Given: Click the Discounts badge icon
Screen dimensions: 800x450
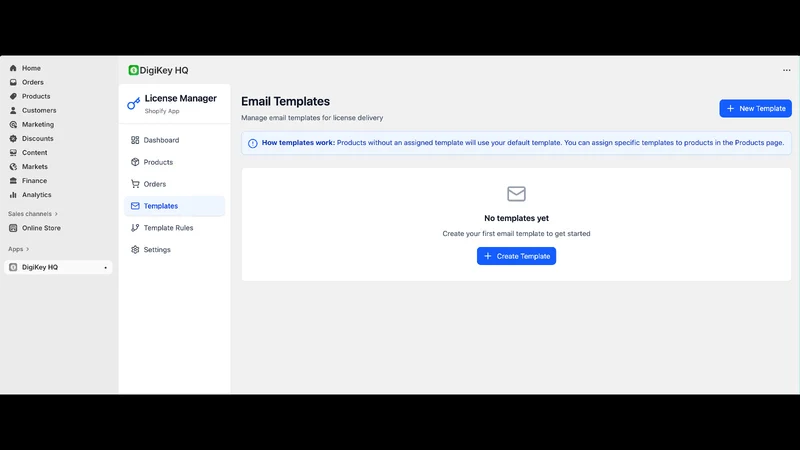Looking at the screenshot, I should pos(13,138).
